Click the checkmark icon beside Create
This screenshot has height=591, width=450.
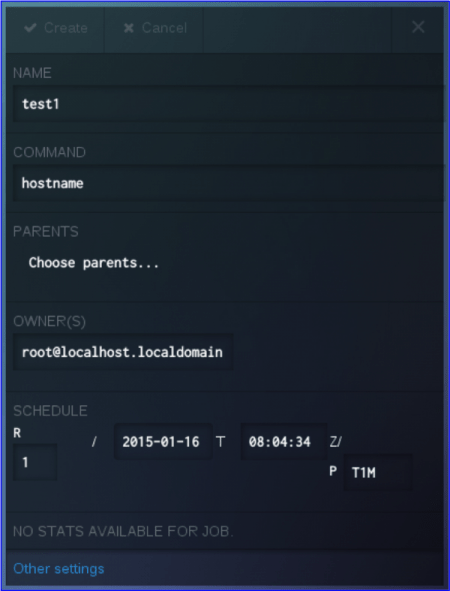pos(30,28)
